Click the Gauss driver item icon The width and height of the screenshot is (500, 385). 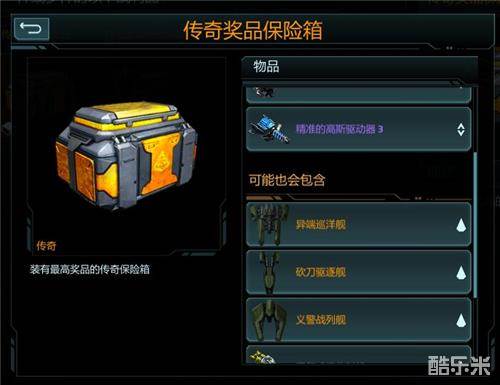click(x=269, y=129)
